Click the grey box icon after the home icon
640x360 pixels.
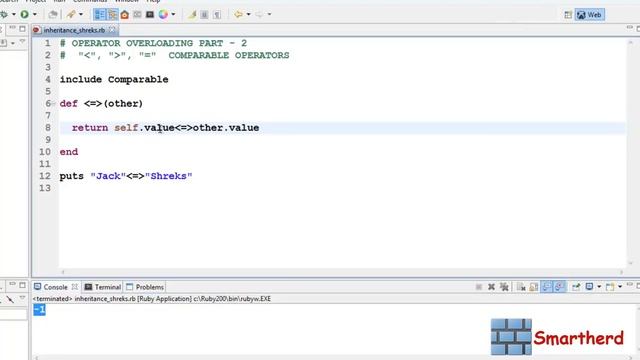(x=137, y=15)
